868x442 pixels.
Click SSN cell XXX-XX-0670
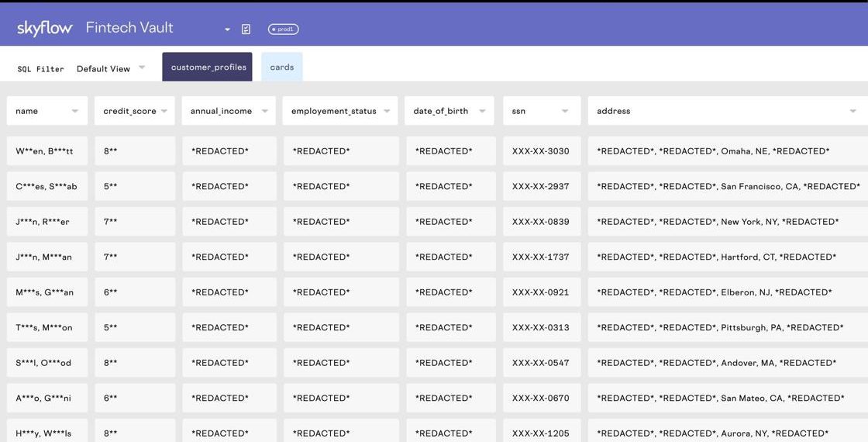[x=542, y=398]
